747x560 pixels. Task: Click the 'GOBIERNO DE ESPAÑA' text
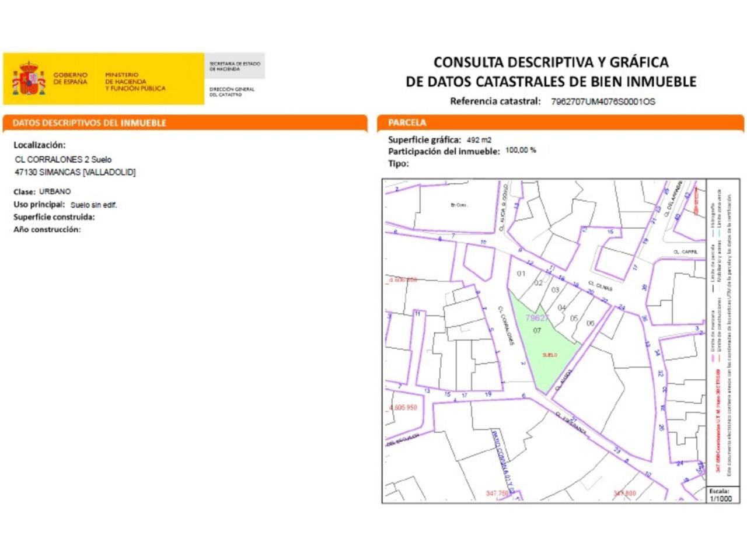point(70,78)
